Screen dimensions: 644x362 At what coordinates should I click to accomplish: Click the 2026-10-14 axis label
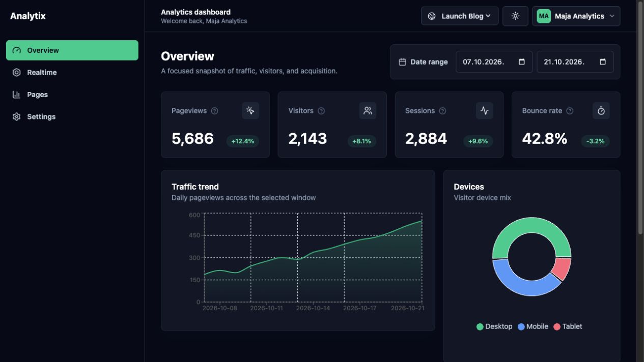(313, 308)
